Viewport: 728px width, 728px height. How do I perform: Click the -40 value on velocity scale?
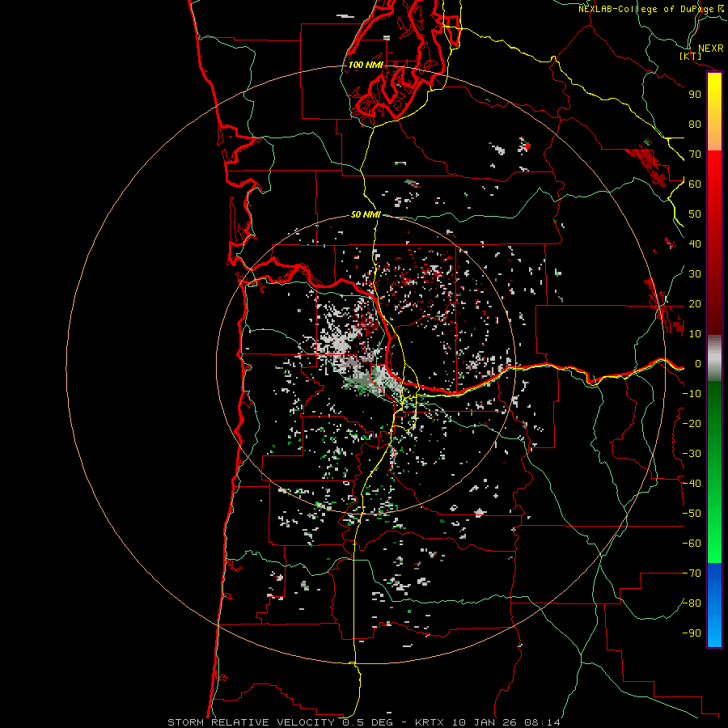coord(692,484)
